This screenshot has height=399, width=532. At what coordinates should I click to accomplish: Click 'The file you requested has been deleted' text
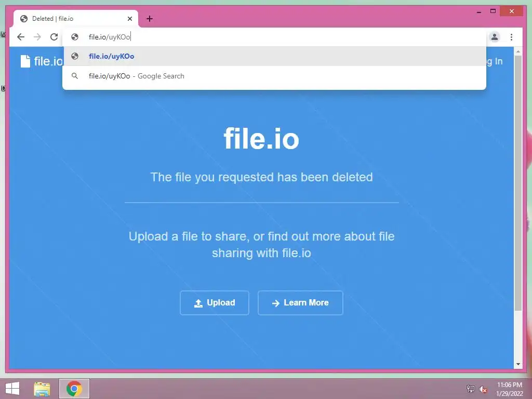pyautogui.click(x=262, y=177)
